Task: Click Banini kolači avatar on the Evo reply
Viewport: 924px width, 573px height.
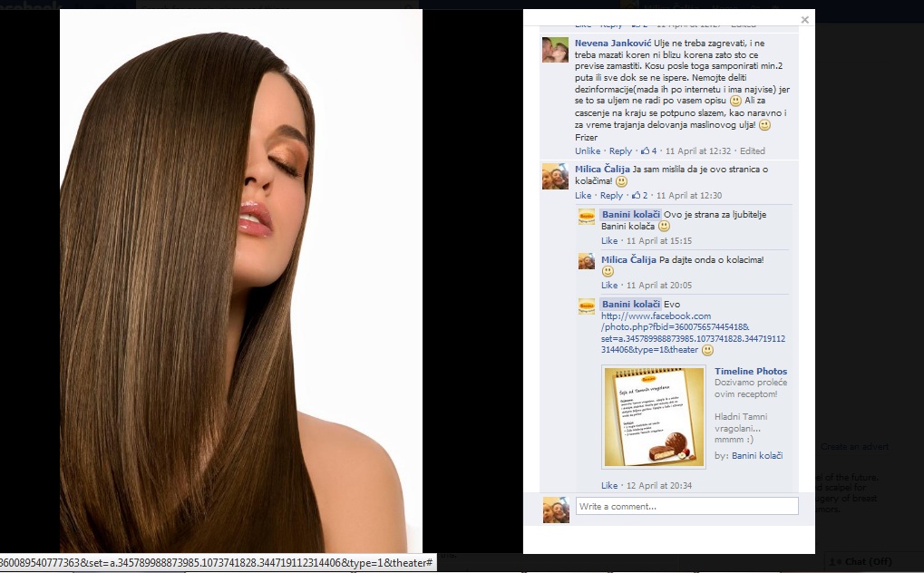Action: click(x=587, y=306)
